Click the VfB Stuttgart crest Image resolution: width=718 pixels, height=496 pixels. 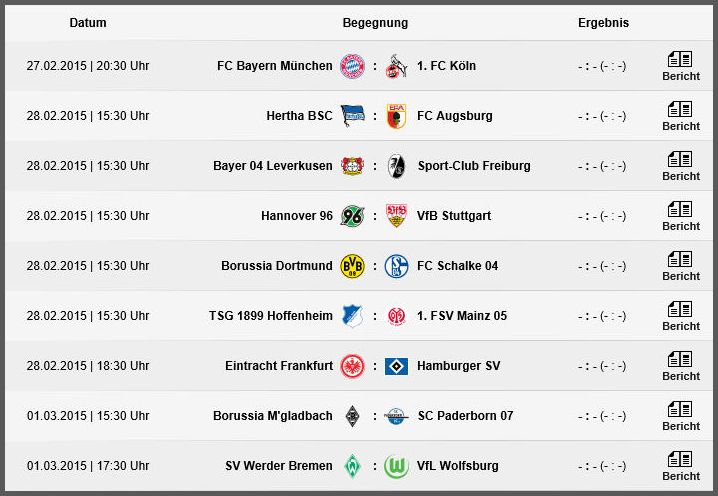coord(396,216)
